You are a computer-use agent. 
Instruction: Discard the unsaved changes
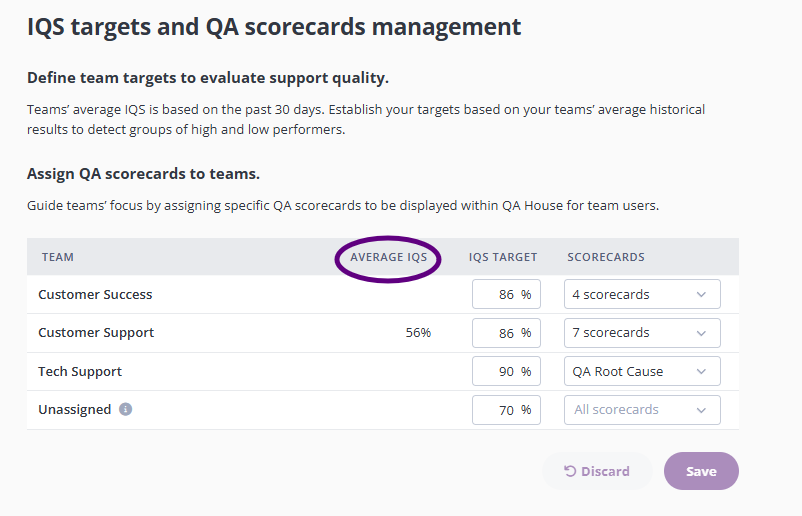click(597, 471)
